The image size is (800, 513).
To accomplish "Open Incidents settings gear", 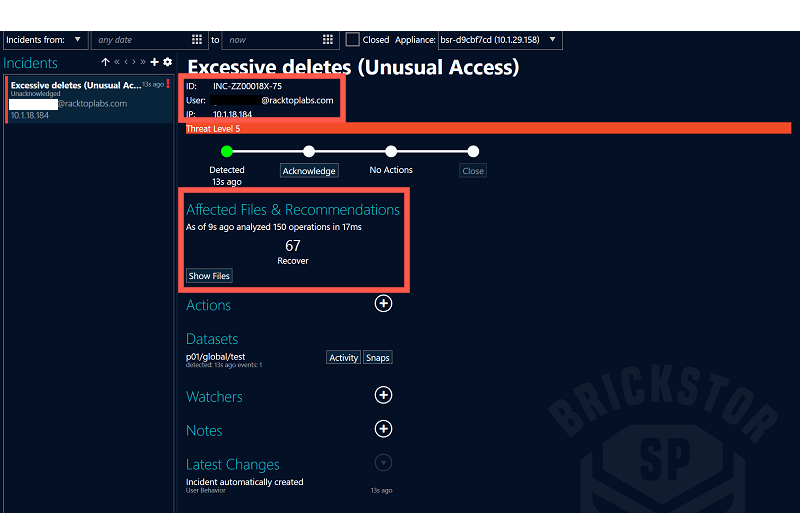I will coord(167,63).
